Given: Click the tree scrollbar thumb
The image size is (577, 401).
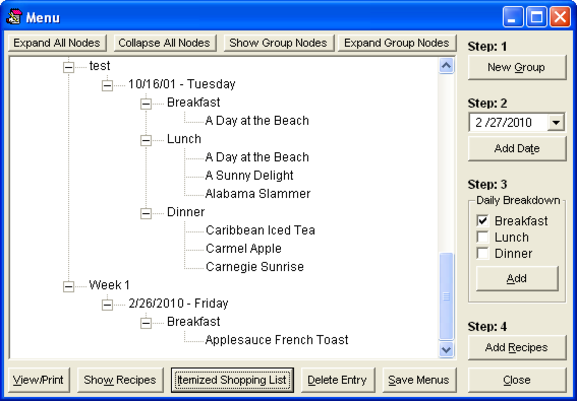Looking at the screenshot, I should (446, 296).
